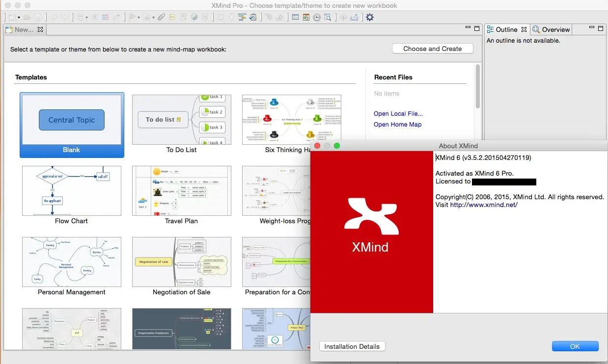
Task: Click the table-grid toolbar icon
Action: tap(295, 17)
